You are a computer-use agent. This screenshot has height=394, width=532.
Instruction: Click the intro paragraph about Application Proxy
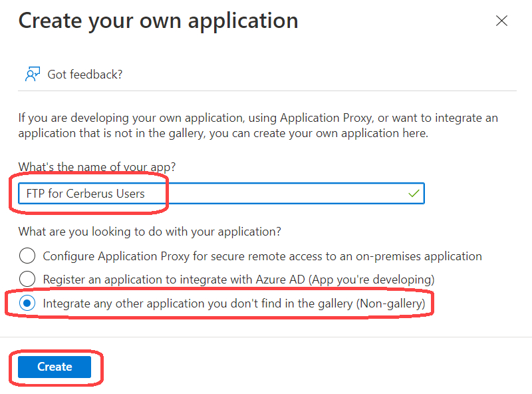[258, 125]
